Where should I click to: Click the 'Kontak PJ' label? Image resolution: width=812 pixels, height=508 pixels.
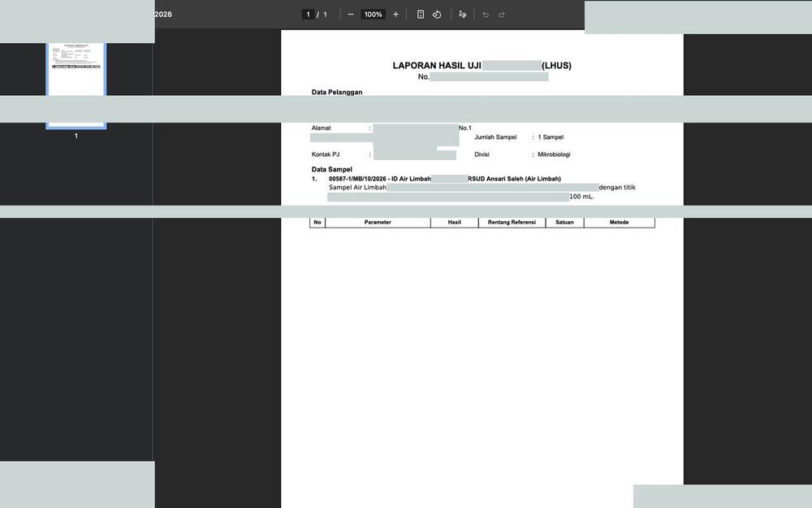326,154
